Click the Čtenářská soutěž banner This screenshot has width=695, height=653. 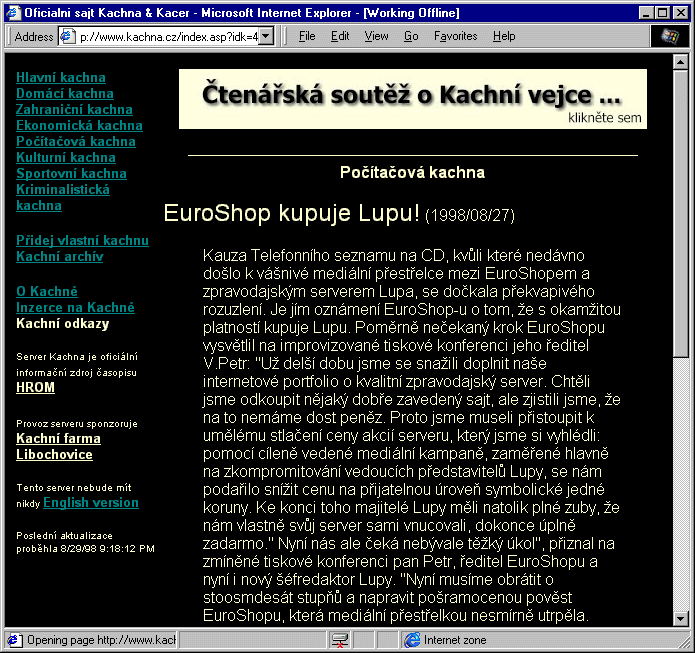(413, 99)
